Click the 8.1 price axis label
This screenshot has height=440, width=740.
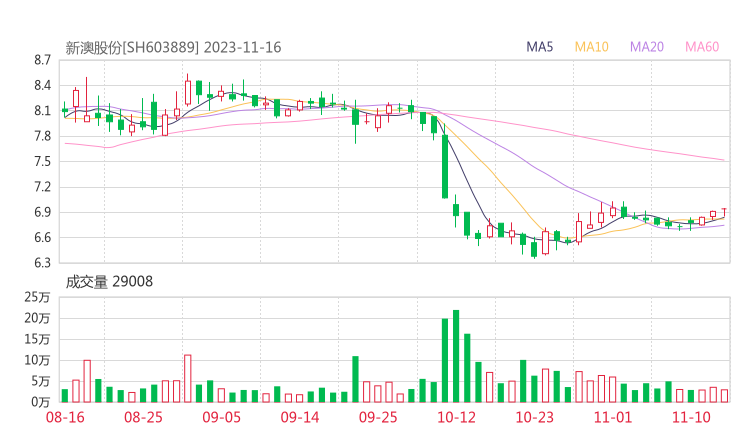42,111
